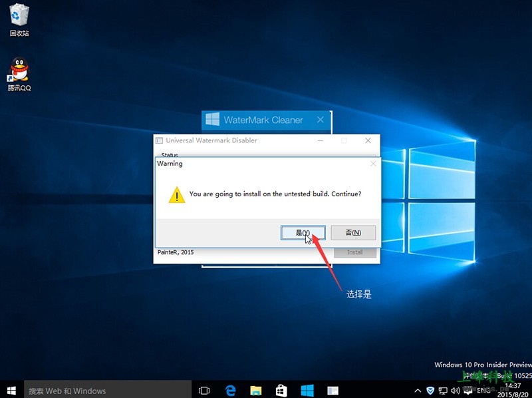
Task: Open the Windows Defender tray icon
Action: [430, 391]
